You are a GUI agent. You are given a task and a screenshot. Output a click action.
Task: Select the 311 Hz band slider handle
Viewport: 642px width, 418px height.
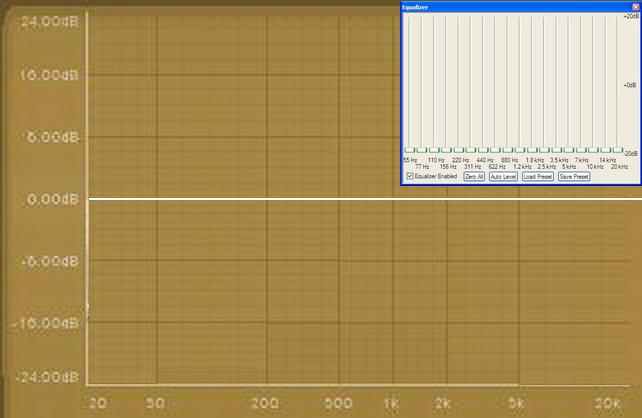(x=471, y=150)
